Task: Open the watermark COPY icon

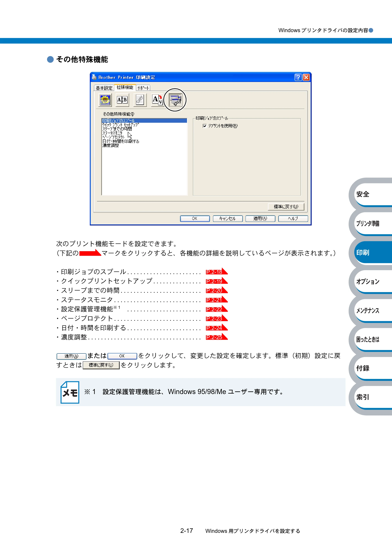Action: 140,100
